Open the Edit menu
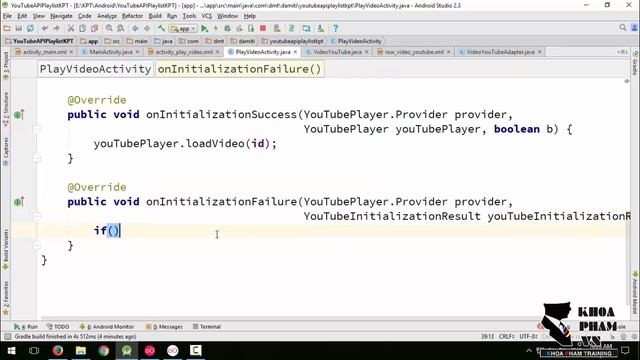 22,16
